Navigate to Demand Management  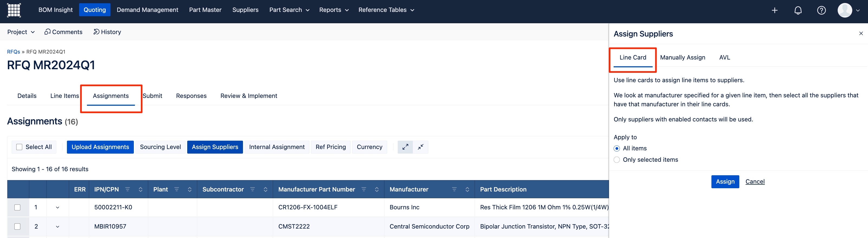click(x=147, y=10)
